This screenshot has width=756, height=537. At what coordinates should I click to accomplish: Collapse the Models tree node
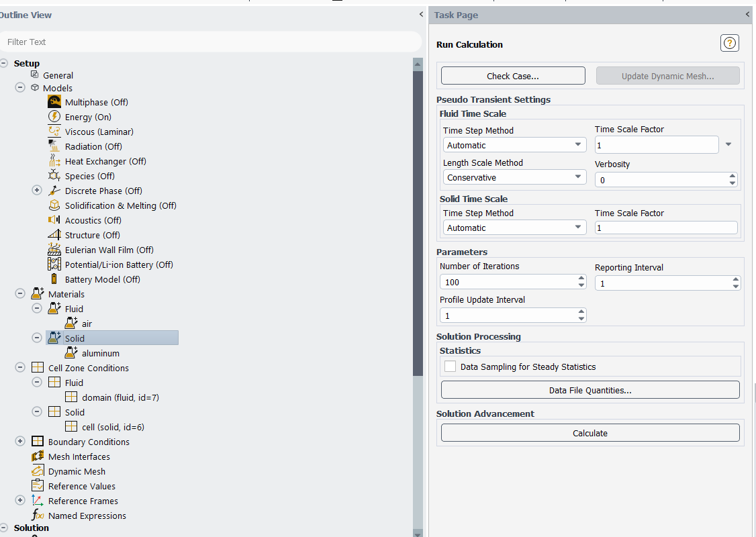tap(20, 88)
